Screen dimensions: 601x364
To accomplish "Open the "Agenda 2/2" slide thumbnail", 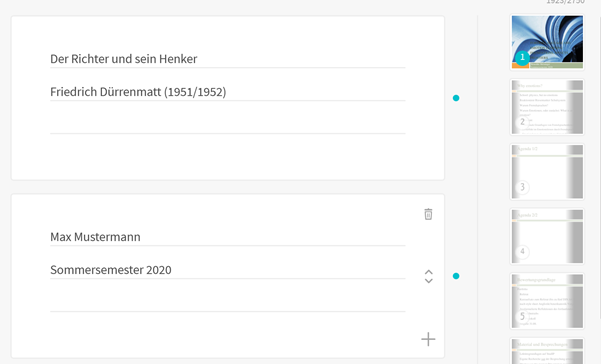I will [x=547, y=236].
